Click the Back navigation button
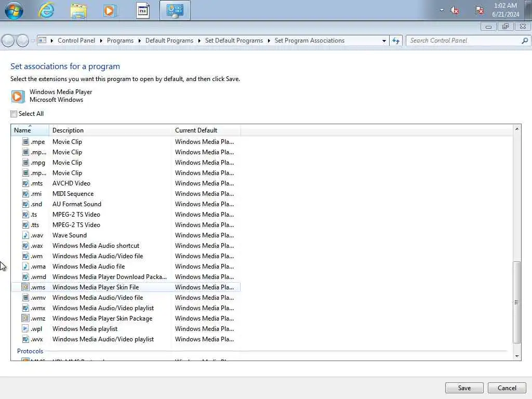Screen dimensions: 532x399 (x=8, y=41)
